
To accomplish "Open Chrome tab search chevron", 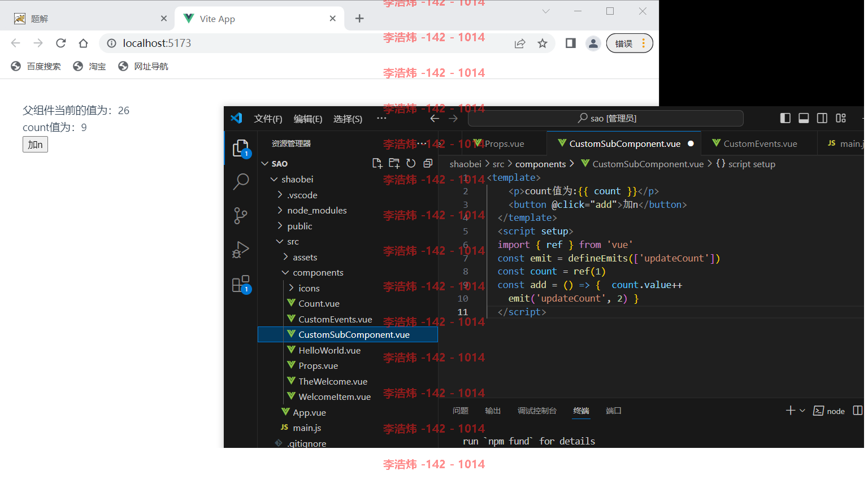I will coord(546,11).
